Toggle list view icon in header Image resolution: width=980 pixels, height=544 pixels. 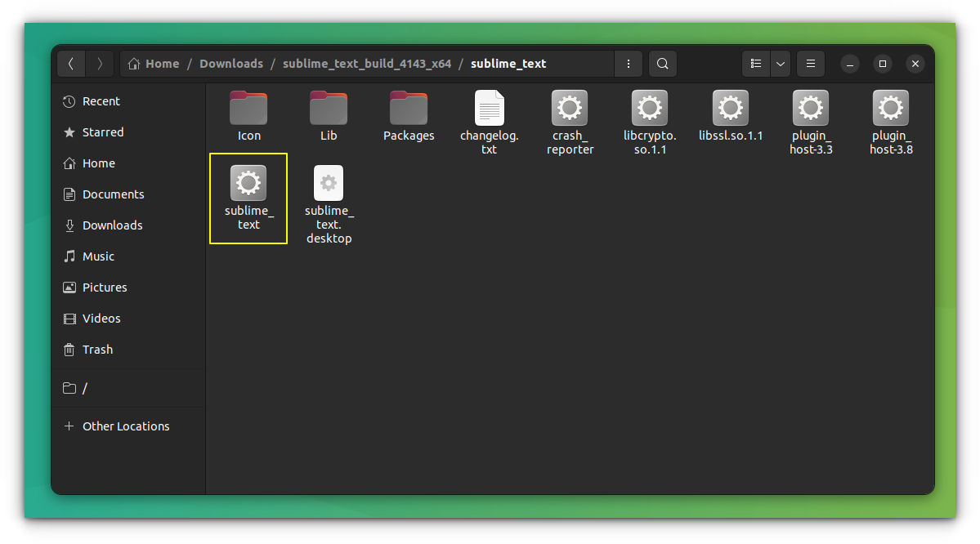pos(755,64)
